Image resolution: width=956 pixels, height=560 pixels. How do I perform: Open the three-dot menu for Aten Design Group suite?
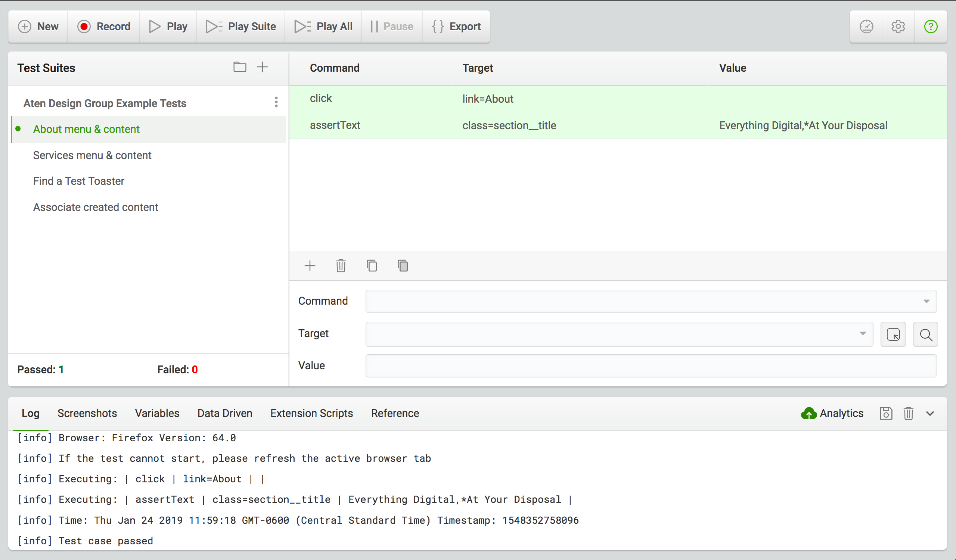276,102
